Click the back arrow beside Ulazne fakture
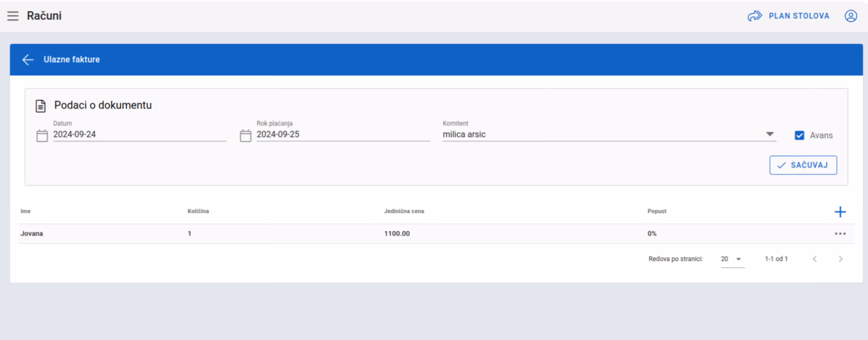868x340 pixels. pyautogui.click(x=28, y=60)
